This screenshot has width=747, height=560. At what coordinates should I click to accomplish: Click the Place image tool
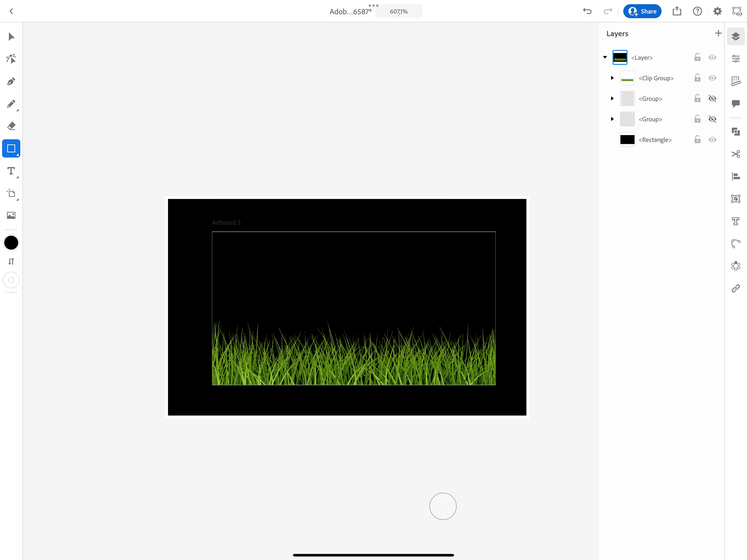point(11,215)
